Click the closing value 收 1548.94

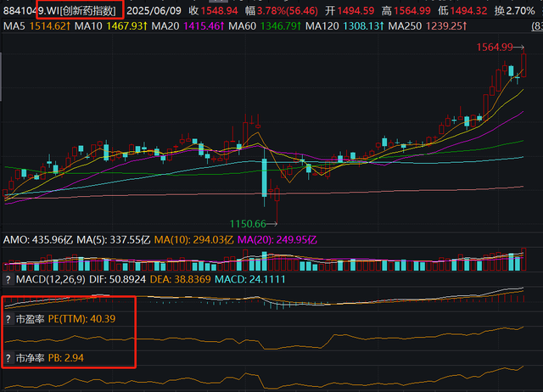(x=213, y=11)
